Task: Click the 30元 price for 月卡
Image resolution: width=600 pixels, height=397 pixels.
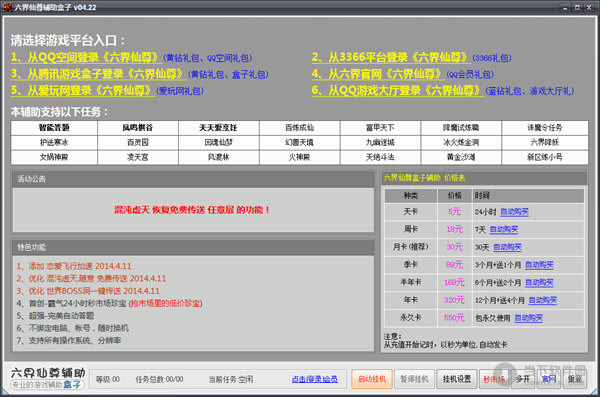Action: (454, 247)
